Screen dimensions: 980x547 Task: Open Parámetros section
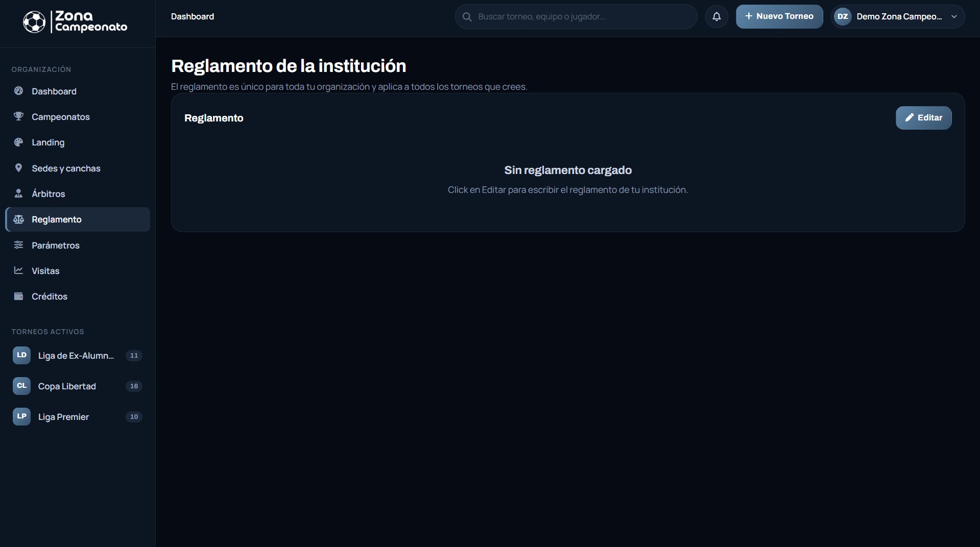78,245
